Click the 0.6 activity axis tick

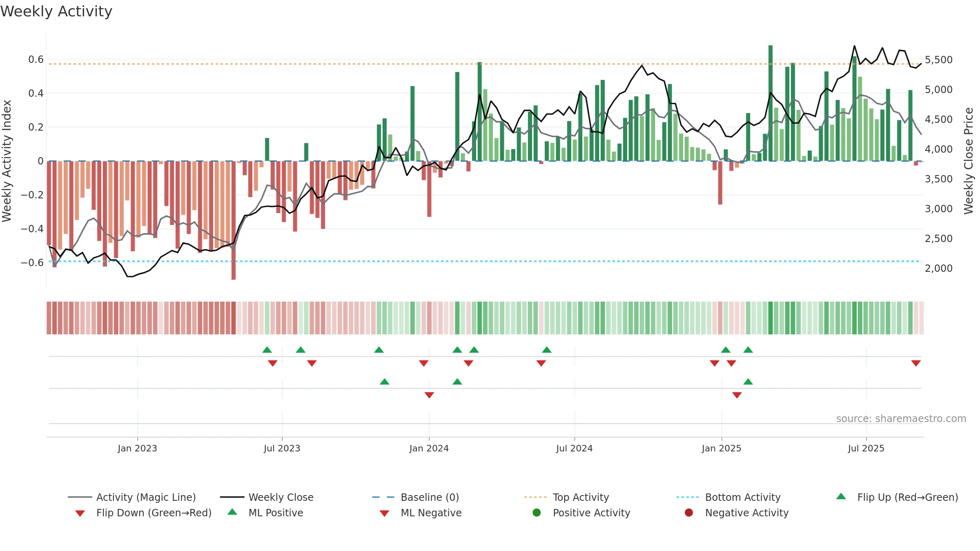pos(36,60)
